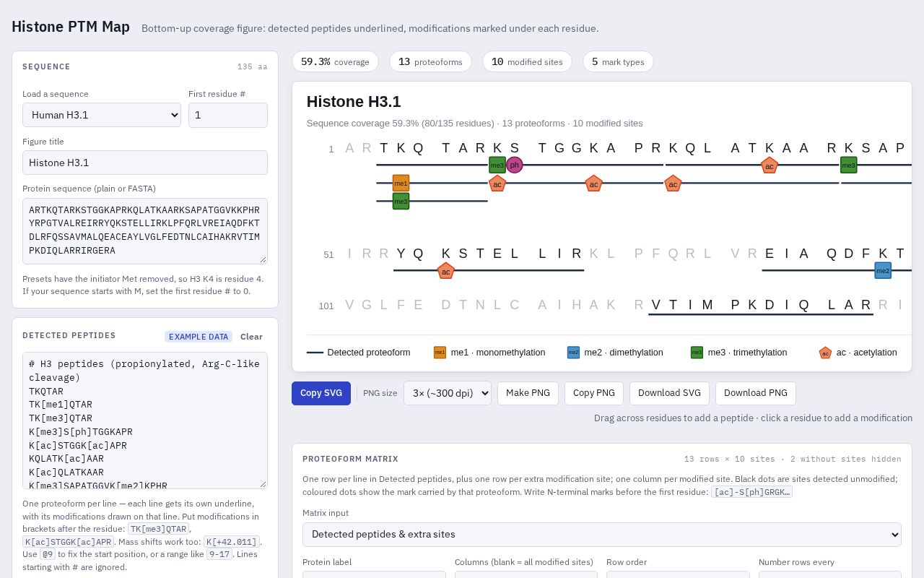Click the green me3 marker under K4
Viewport: 924px width, 578px height.
pyautogui.click(x=401, y=202)
